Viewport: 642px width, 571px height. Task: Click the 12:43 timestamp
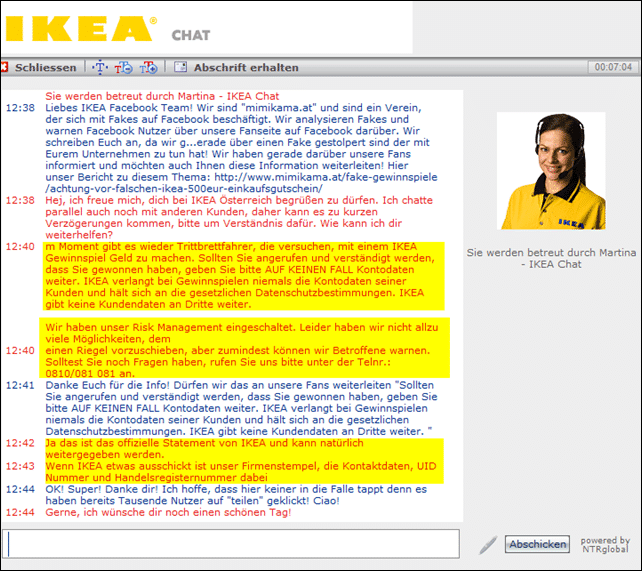(20, 466)
